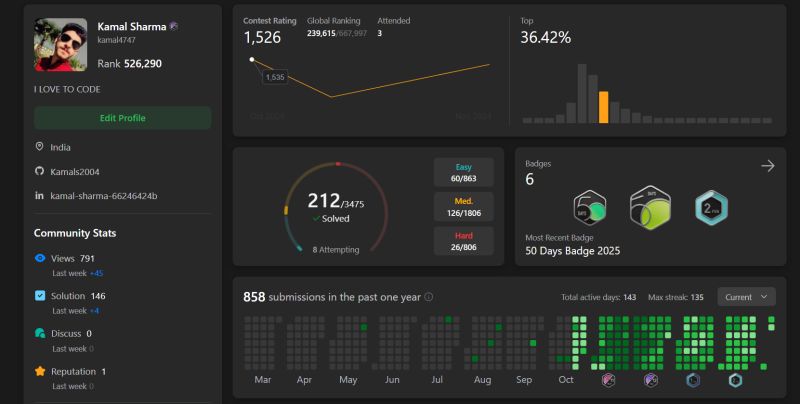The height and width of the screenshot is (404, 800).
Task: Click the teal 2 hexagon badge icon
Action: click(712, 208)
